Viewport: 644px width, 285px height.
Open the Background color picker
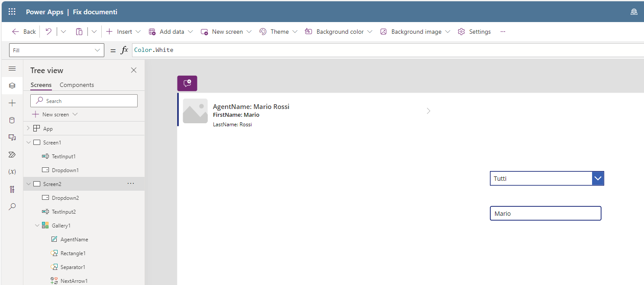pyautogui.click(x=339, y=32)
